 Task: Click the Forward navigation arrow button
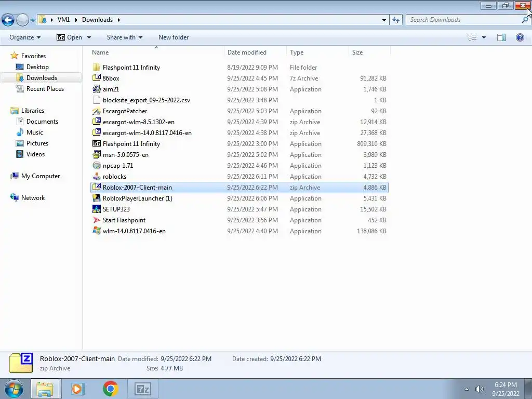coord(22,20)
